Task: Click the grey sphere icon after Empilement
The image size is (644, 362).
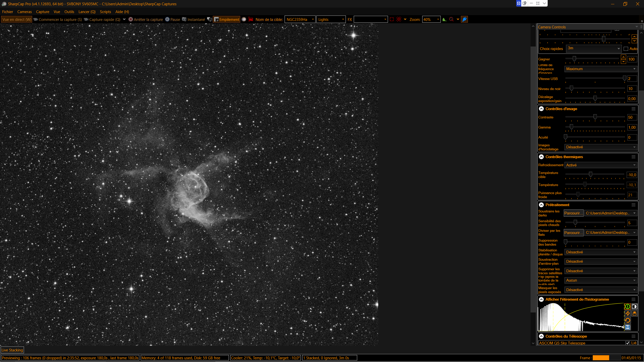Action: (x=244, y=19)
